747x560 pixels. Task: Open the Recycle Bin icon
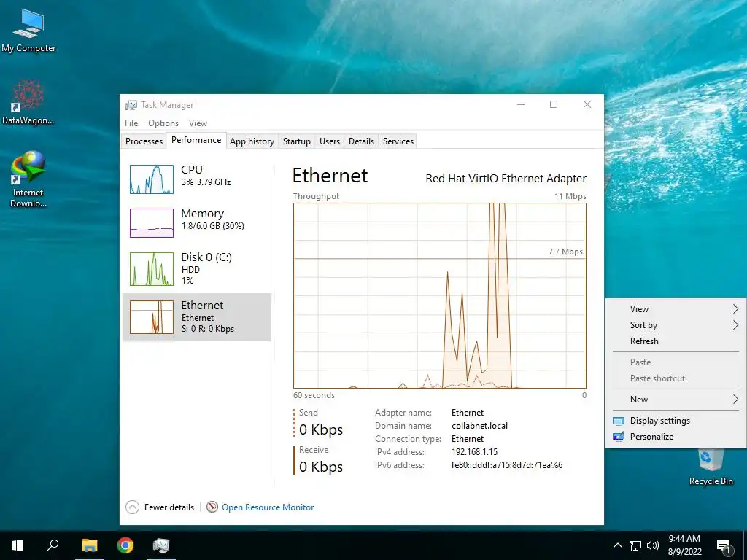coord(711,467)
